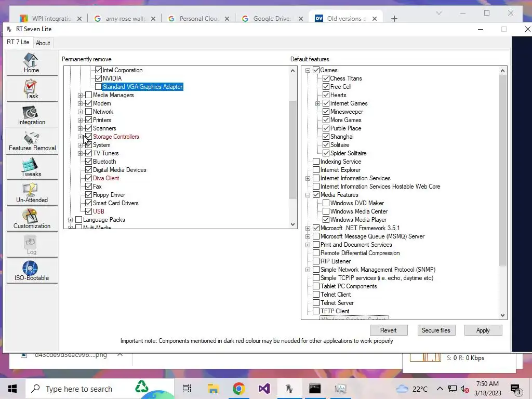This screenshot has height=399, width=532.
Task: Enable the Telnet Client checkbox
Action: (x=316, y=295)
